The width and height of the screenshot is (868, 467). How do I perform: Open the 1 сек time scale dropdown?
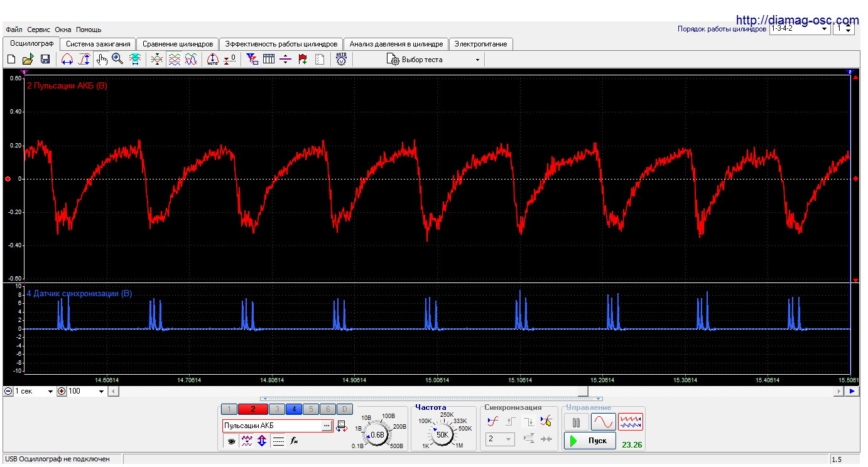click(35, 391)
